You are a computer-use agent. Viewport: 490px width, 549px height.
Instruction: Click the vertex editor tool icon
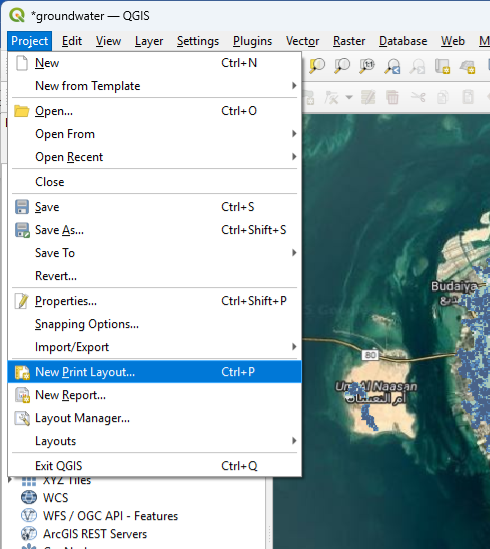pyautogui.click(x=331, y=97)
